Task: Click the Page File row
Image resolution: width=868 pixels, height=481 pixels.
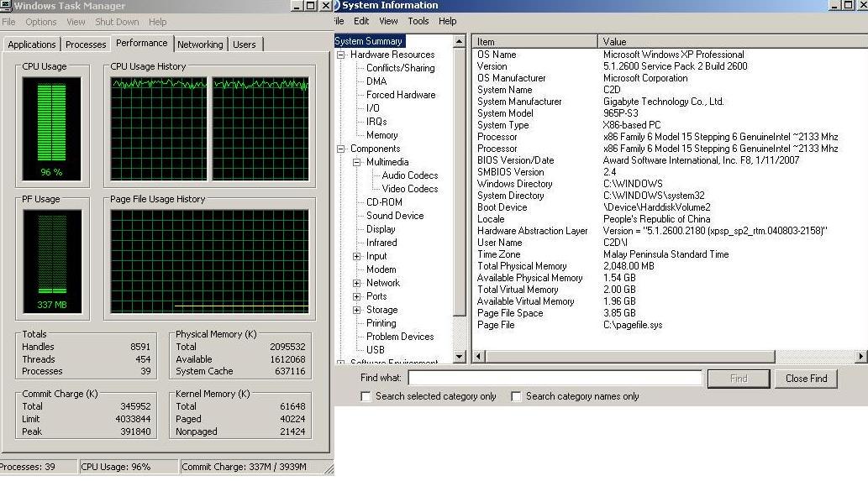Action: 670,325
